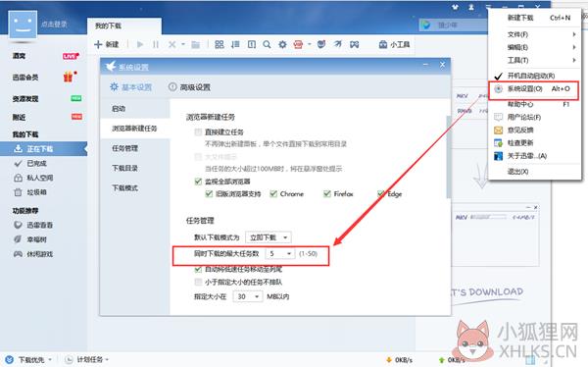Screen dimensions: 588x367
Task: Switch to 高级设置 tab in settings
Action: [x=189, y=87]
